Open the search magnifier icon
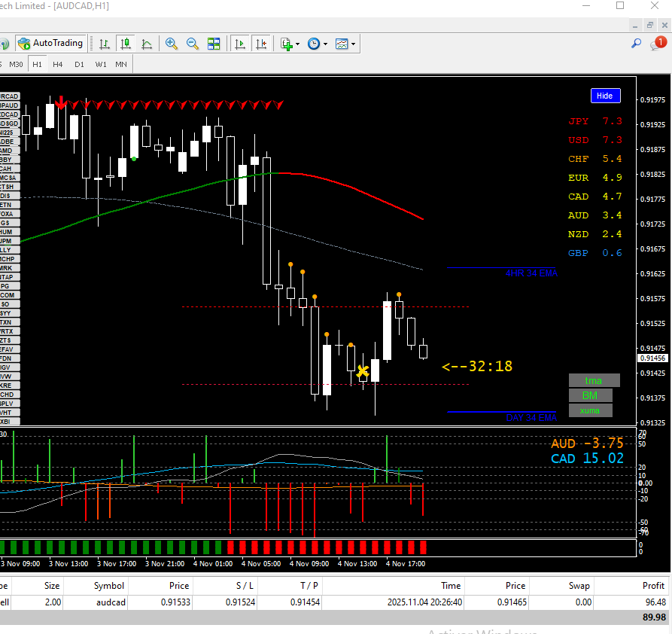Screen dimensions: 672x634 pos(637,44)
